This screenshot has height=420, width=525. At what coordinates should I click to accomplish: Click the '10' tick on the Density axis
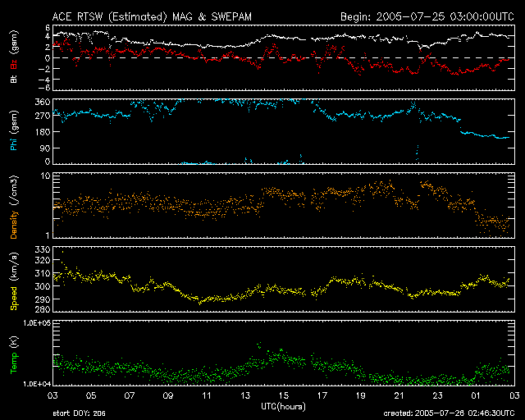(46, 176)
